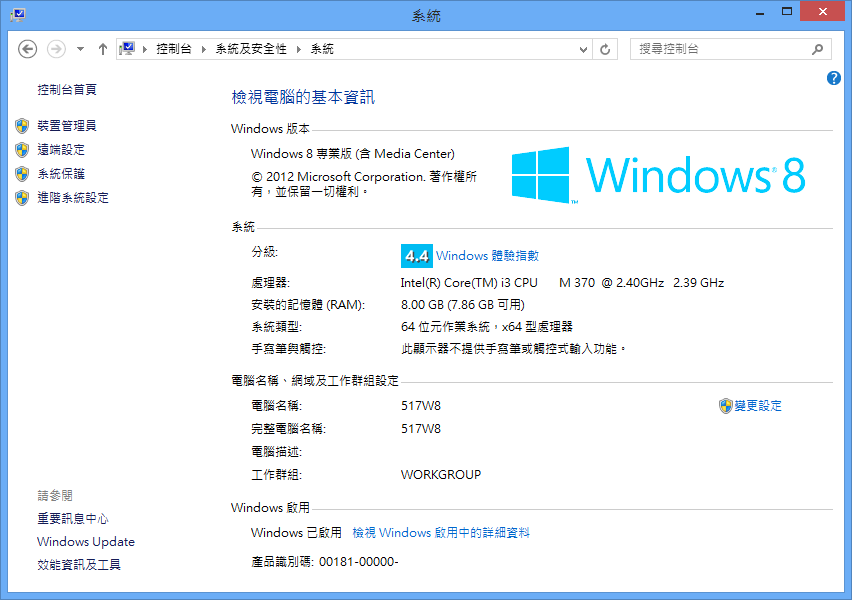Click the Back navigation arrow
Viewport: 852px width, 600px height.
point(28,49)
